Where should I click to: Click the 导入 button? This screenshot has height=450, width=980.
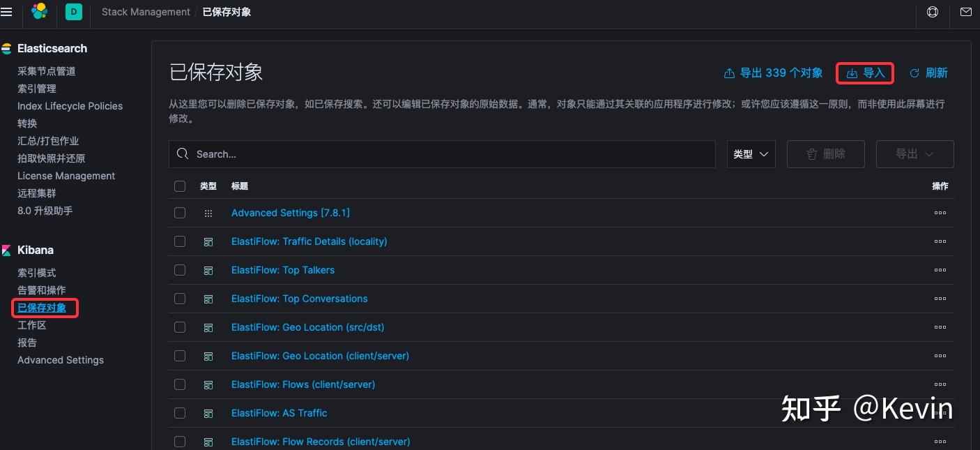click(864, 73)
